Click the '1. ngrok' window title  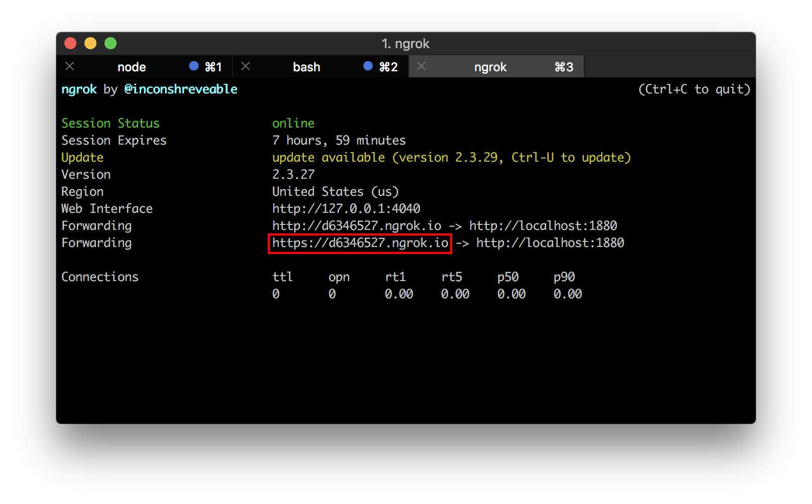pyautogui.click(x=405, y=44)
